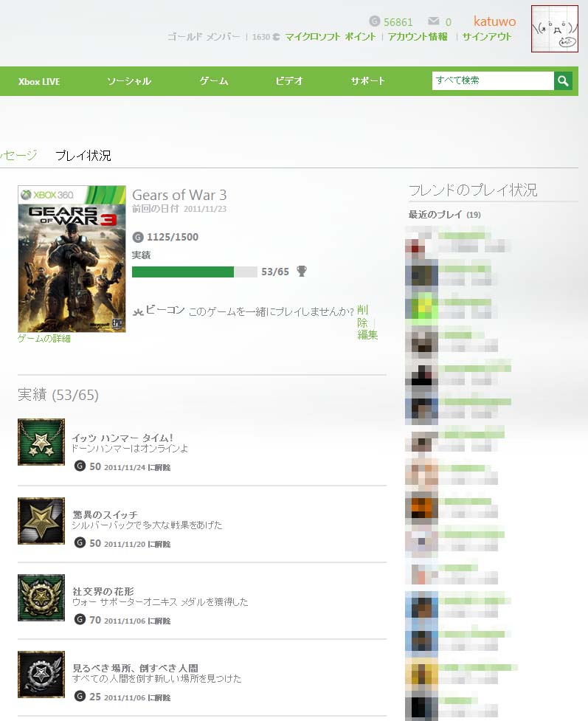
Task: Open the アカウント情報 link
Action: click(418, 37)
